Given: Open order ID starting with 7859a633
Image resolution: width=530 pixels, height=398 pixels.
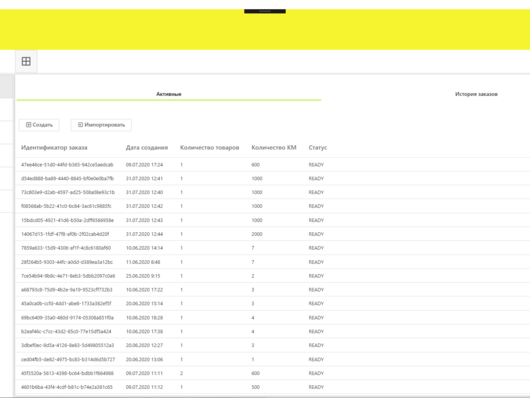Looking at the screenshot, I should pyautogui.click(x=66, y=248).
